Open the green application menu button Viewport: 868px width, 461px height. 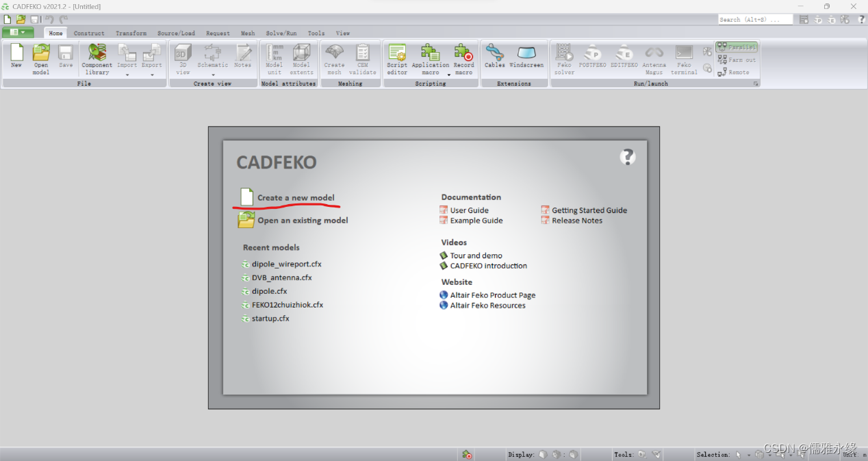click(x=18, y=32)
